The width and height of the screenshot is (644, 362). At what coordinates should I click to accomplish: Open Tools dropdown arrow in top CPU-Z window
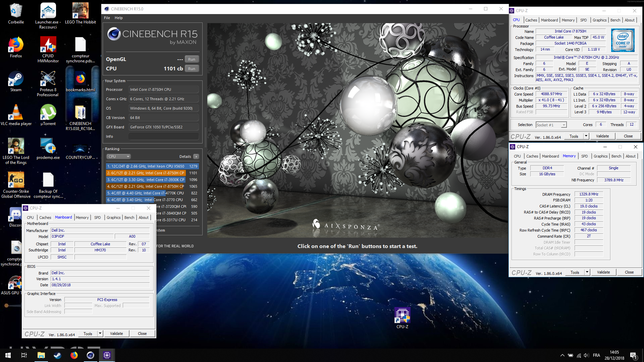[x=586, y=136]
